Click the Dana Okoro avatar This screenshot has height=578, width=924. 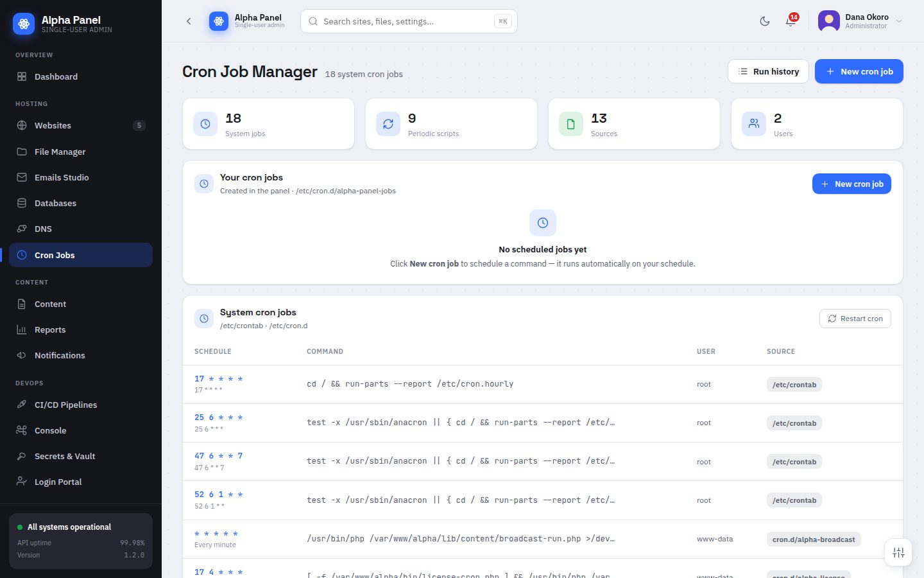click(x=829, y=21)
